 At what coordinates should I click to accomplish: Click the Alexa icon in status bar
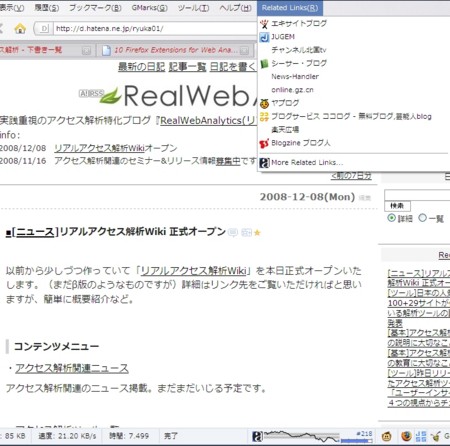[257, 436]
